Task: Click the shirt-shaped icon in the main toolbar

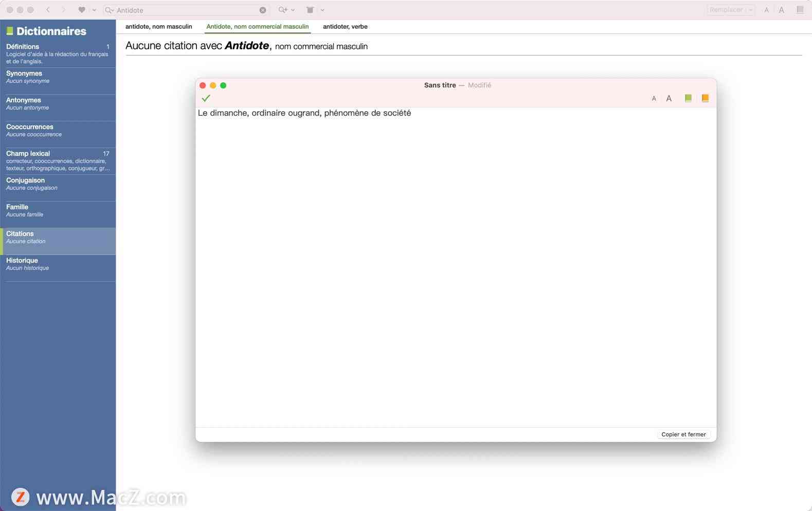Action: [310, 10]
